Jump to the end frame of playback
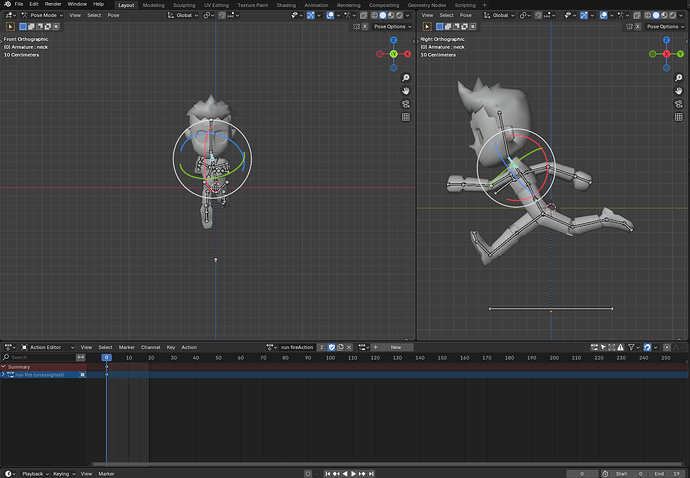This screenshot has height=478, width=690. coord(371,474)
